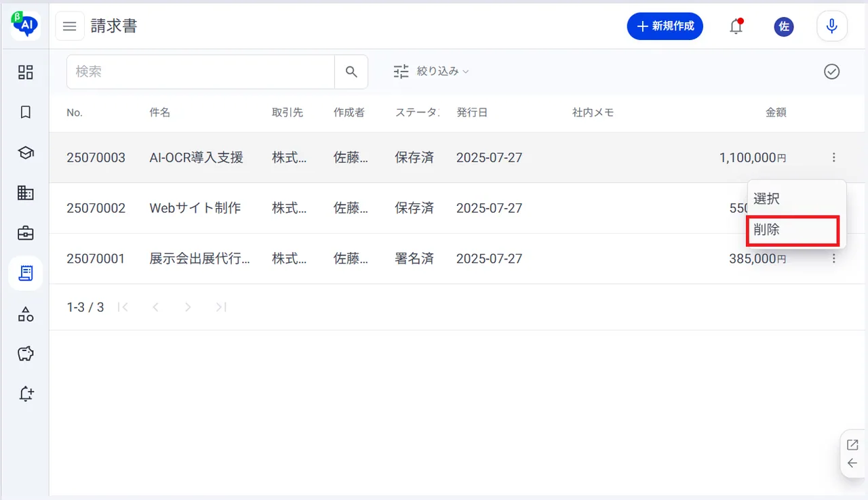Click the 新規作成 button
The image size is (868, 500).
click(665, 26)
